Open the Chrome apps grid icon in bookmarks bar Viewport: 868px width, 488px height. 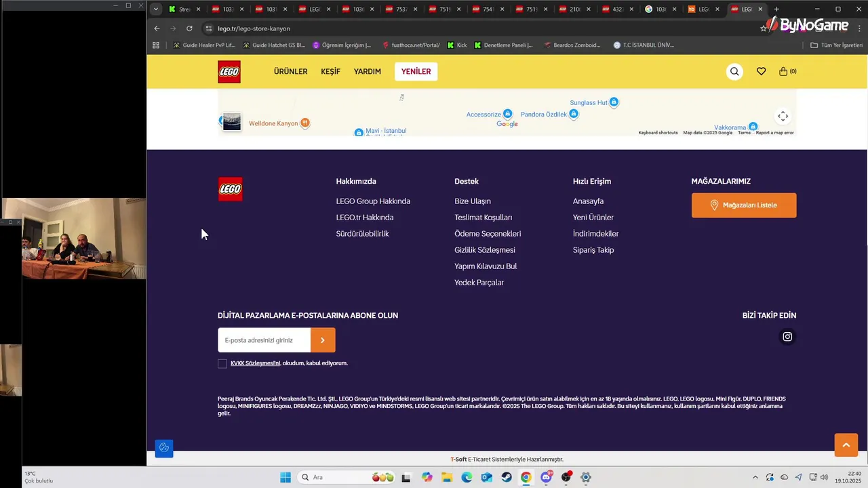[x=156, y=45]
